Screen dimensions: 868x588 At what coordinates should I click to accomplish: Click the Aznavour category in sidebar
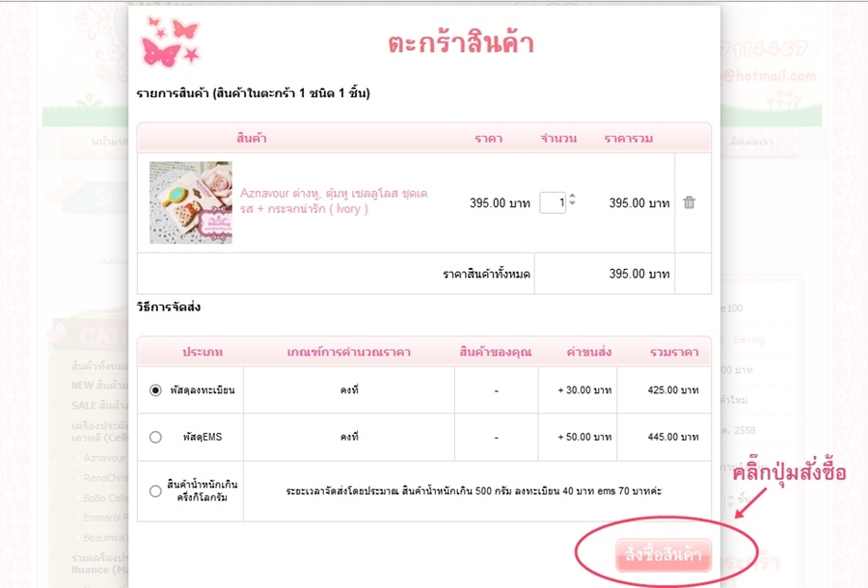(x=104, y=458)
